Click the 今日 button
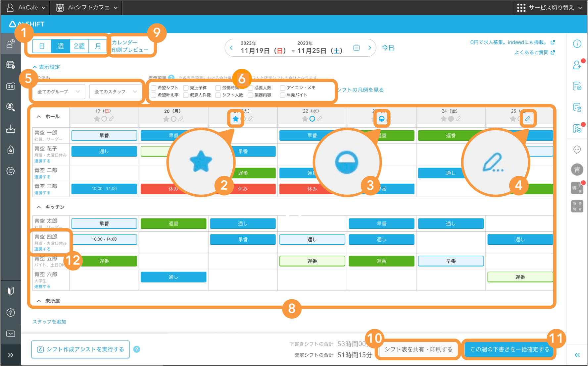Viewport: 588px width, 366px height. [388, 48]
